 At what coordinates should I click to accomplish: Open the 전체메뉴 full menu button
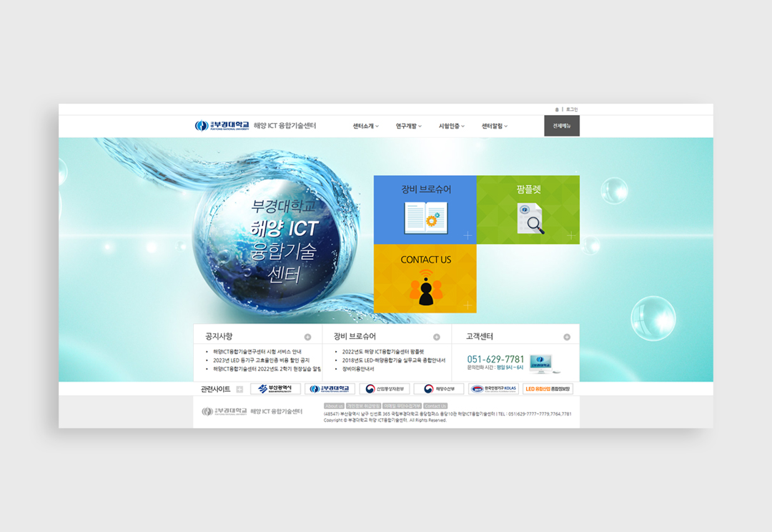pos(561,126)
